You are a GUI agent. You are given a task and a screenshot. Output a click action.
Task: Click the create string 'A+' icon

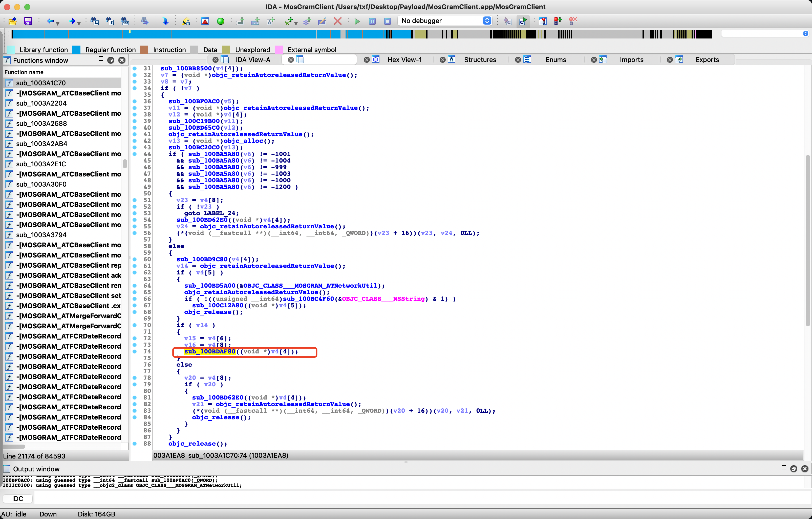pos(271,21)
